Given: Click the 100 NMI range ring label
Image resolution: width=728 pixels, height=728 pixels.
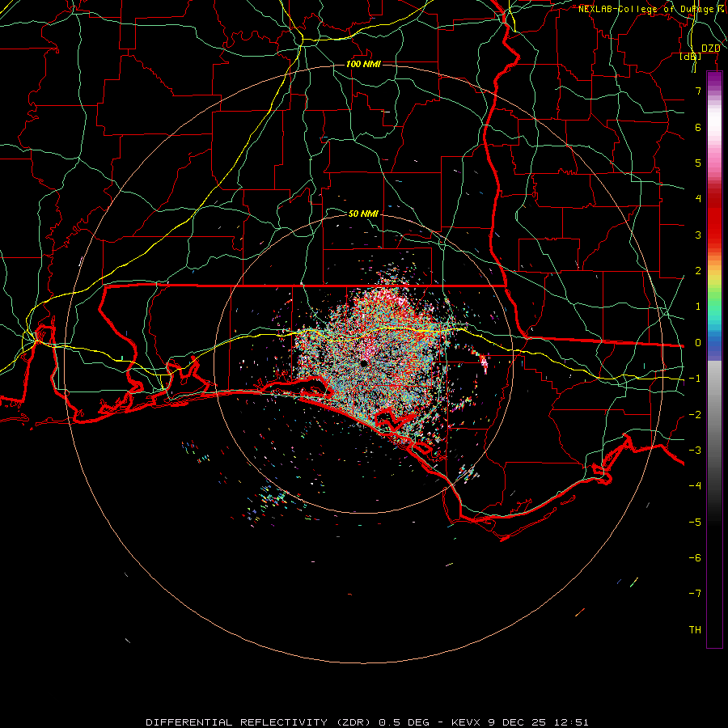Looking at the screenshot, I should pos(363,64).
